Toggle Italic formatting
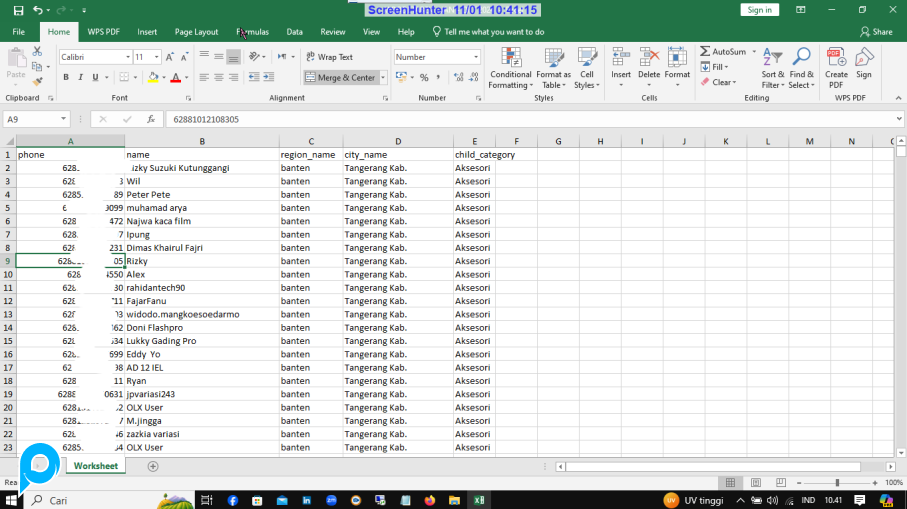The width and height of the screenshot is (907, 509). [x=81, y=77]
